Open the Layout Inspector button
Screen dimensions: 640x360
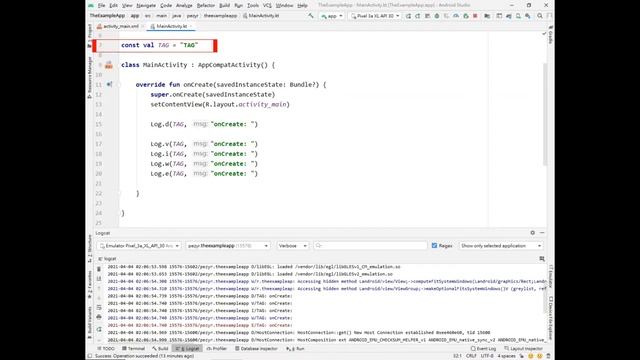524,349
